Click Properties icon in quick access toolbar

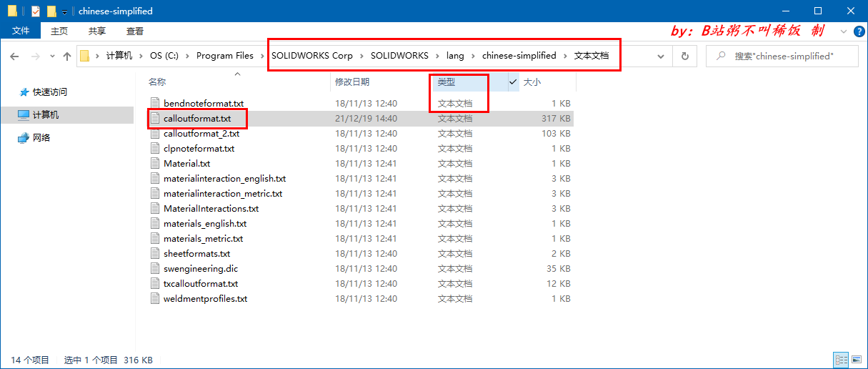35,11
